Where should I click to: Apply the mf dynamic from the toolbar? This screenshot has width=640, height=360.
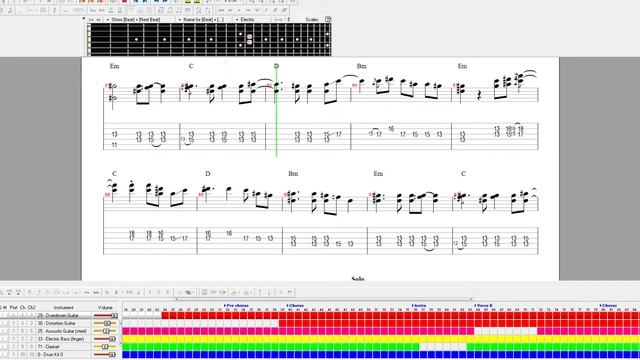(x=257, y=10)
